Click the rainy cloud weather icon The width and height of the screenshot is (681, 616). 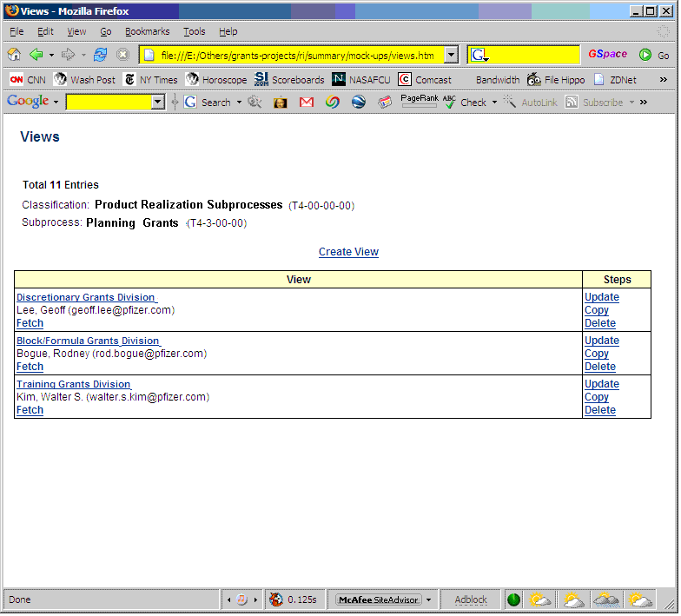[x=607, y=600]
